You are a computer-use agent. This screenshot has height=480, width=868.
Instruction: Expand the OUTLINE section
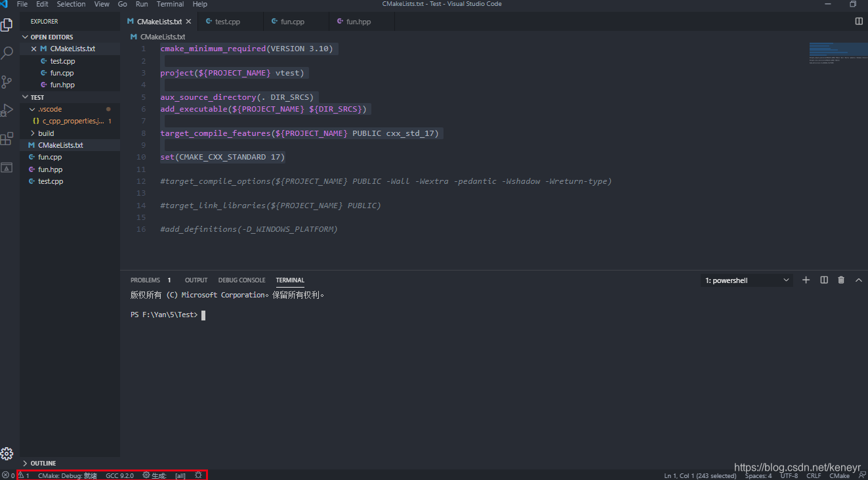point(42,463)
